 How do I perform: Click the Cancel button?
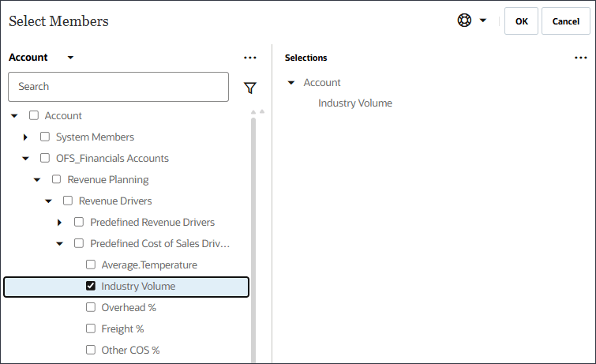(565, 21)
